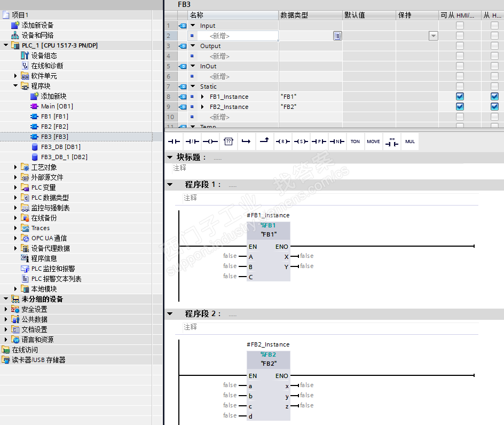This screenshot has width=504, height=425.
Task: Toggle HMI accessible checkbox for Input row
Action: pos(460,26)
